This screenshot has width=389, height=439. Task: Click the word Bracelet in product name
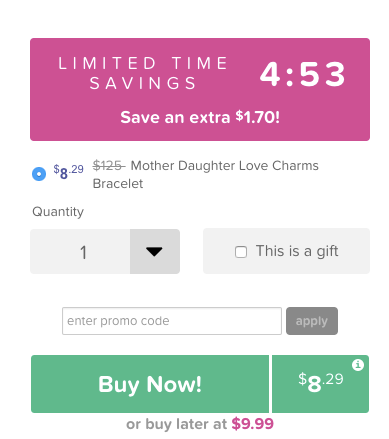pos(118,184)
